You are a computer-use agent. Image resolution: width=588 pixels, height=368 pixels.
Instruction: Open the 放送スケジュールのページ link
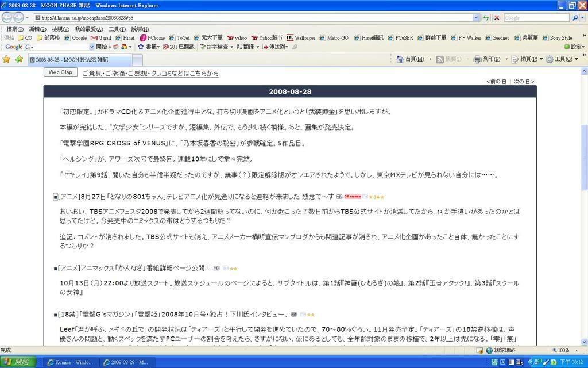(211, 283)
